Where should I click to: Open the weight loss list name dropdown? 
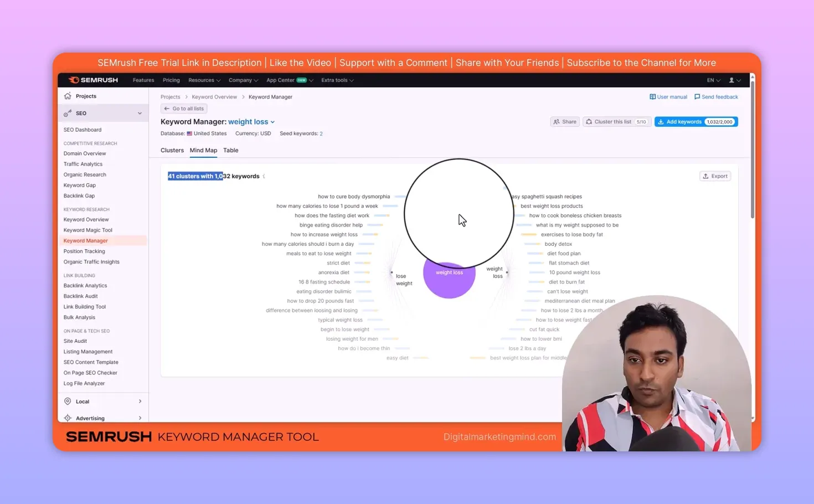pos(251,122)
